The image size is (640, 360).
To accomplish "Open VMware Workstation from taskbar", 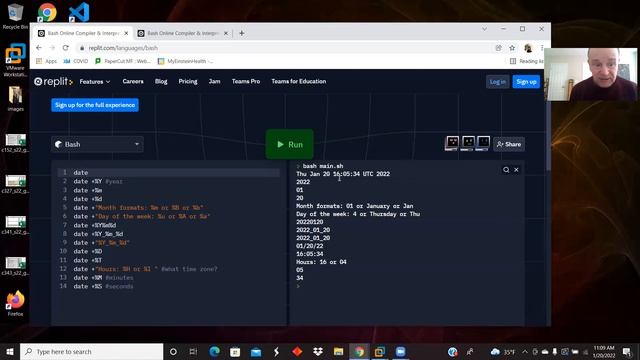I will coord(380,351).
